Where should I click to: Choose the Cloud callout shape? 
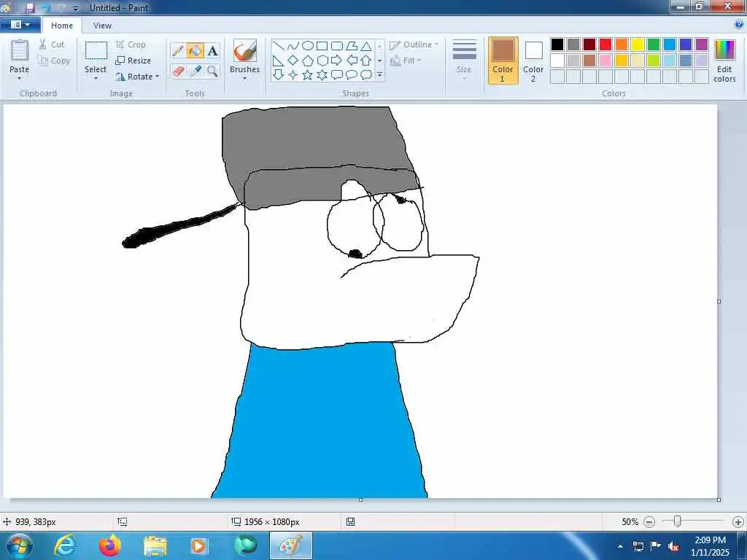click(366, 75)
